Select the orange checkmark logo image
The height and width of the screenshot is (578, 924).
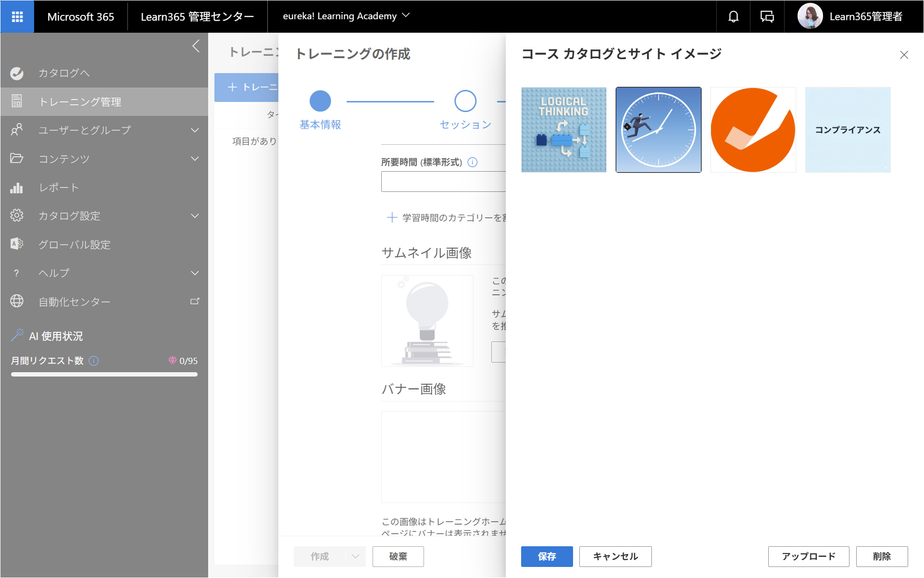[753, 130]
